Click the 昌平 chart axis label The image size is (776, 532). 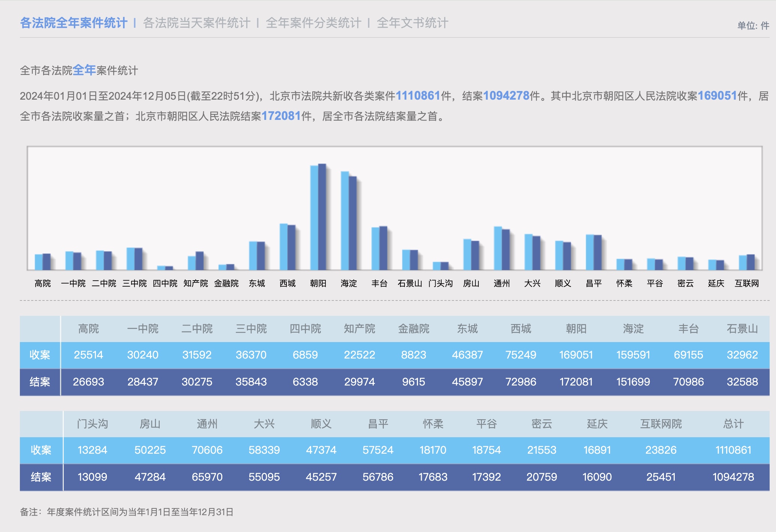tap(593, 284)
